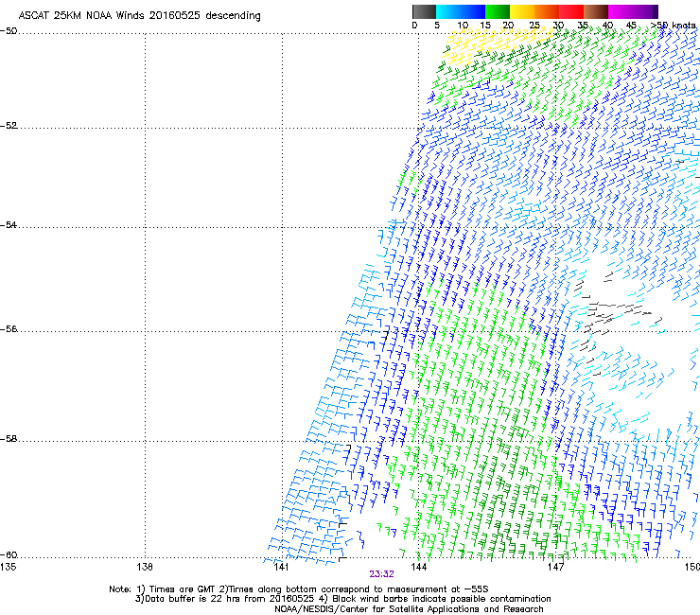Click the '0' legend scale label
Screen dimensions: 700x615
coord(414,26)
